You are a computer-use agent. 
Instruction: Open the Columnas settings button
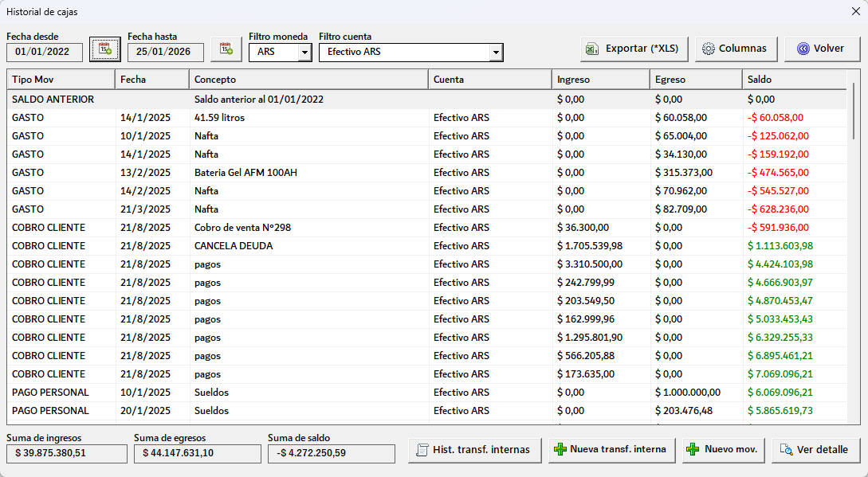coord(736,49)
